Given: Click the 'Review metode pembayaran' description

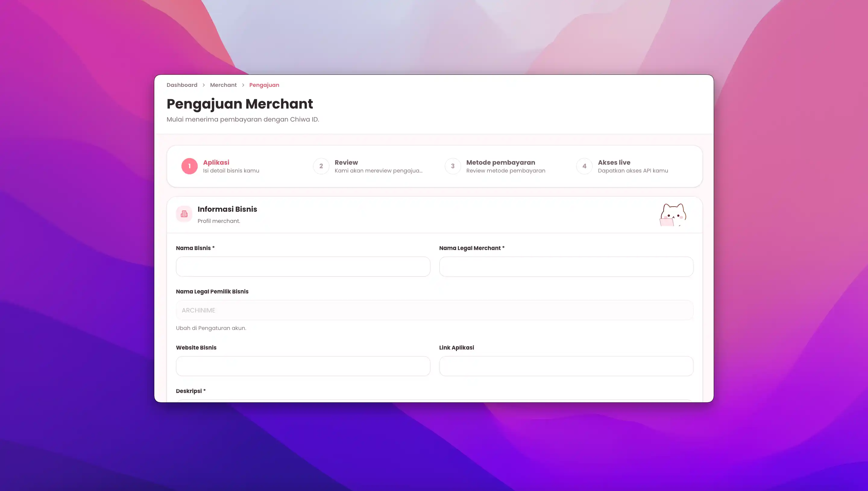Looking at the screenshot, I should 506,171.
